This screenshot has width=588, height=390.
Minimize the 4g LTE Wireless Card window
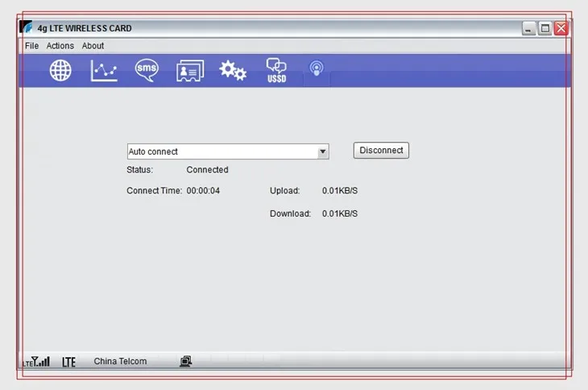[x=529, y=28]
